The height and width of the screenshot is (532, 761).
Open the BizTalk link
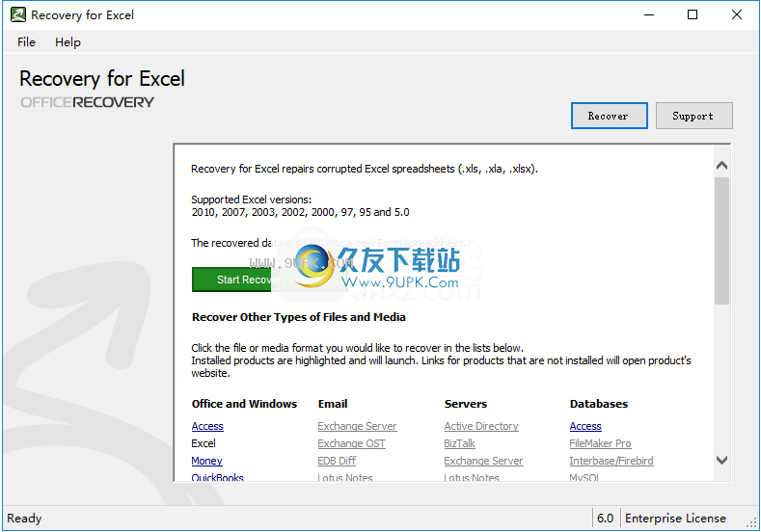[x=460, y=443]
